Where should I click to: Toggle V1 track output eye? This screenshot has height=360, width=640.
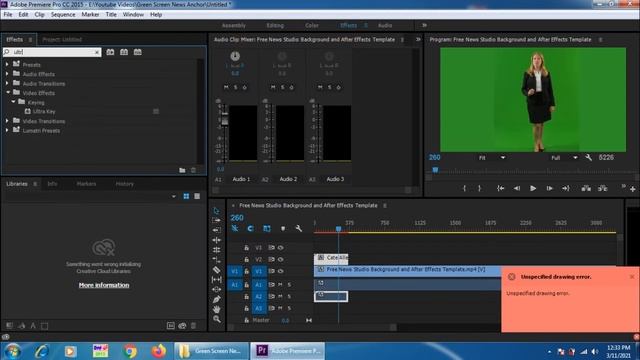point(280,271)
